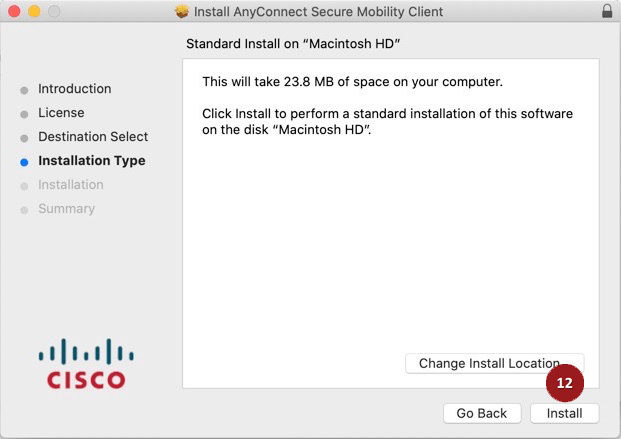Click the Cisco logo
621x439 pixels.
[87, 364]
